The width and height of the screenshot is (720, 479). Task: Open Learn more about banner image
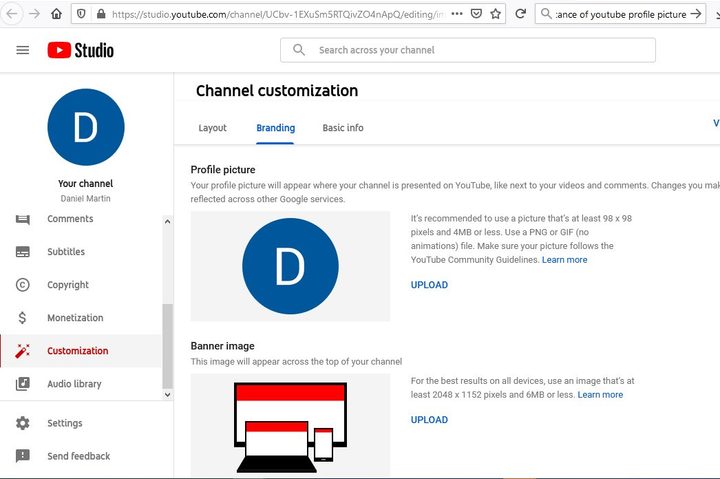coord(600,395)
